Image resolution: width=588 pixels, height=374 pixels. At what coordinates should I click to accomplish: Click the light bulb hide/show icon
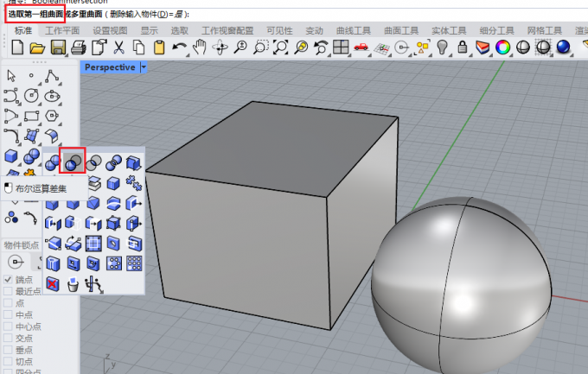[443, 48]
